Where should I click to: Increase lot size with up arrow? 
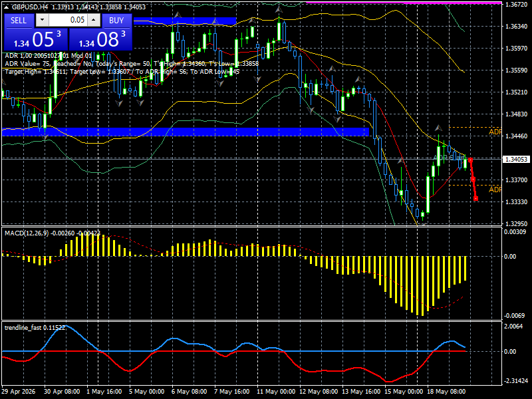tap(94, 20)
